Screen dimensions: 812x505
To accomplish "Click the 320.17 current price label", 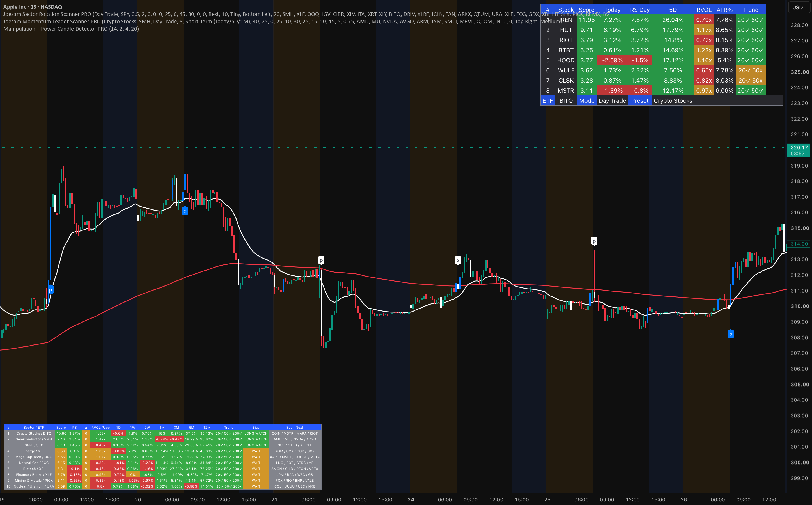I will (x=799, y=150).
